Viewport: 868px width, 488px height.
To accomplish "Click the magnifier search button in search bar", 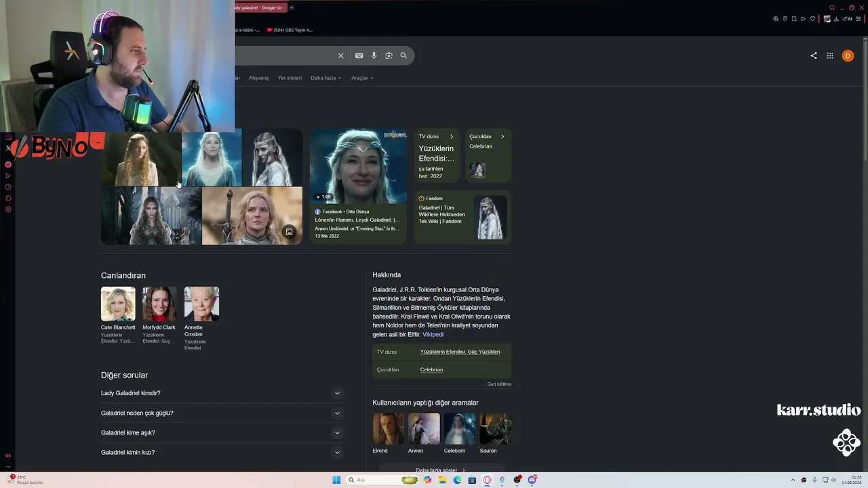I will click(403, 56).
